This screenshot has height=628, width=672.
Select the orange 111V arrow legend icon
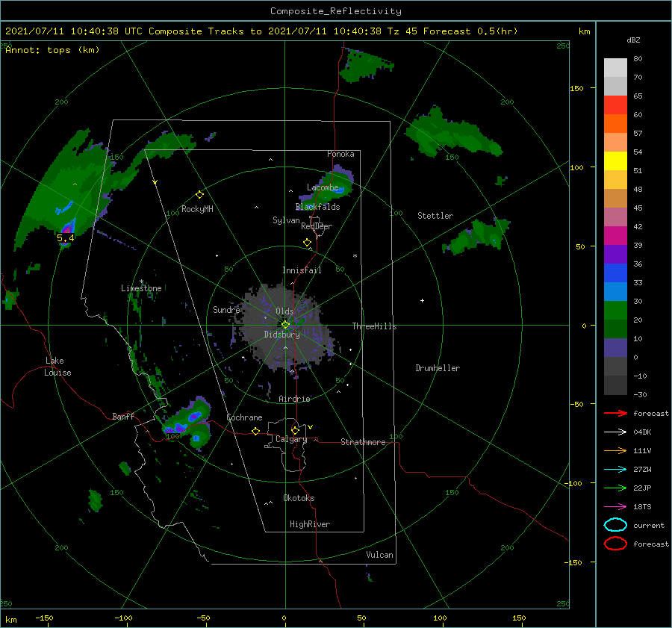(615, 450)
